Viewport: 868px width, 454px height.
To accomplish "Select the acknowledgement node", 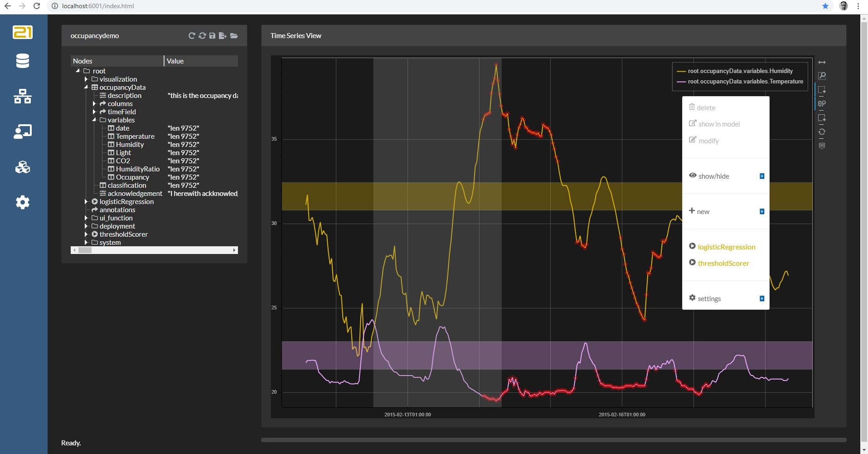I will [135, 194].
